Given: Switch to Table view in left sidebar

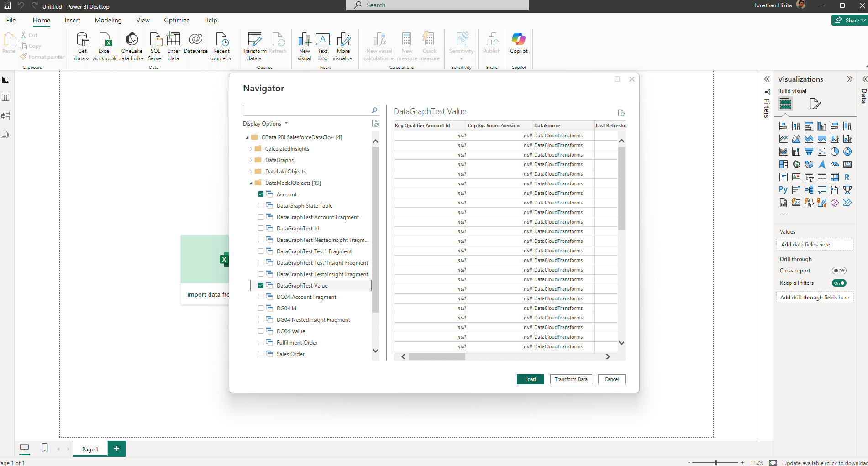Looking at the screenshot, I should 6,98.
